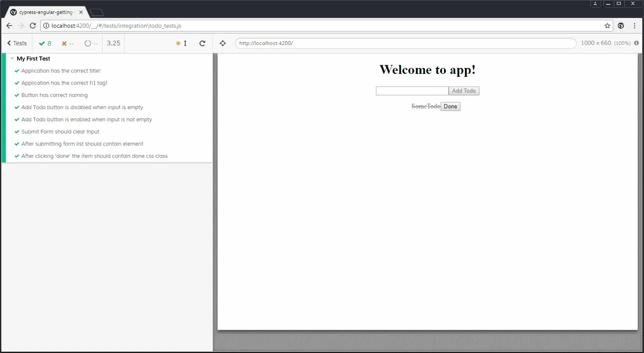Click the pending tests counter
644x353 pixels.
click(91, 43)
